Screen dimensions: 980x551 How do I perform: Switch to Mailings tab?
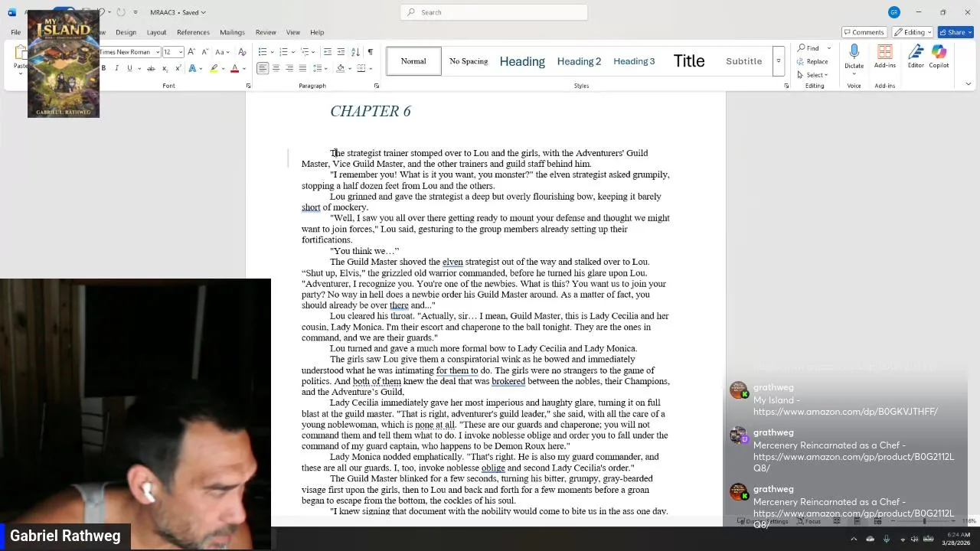tap(232, 32)
